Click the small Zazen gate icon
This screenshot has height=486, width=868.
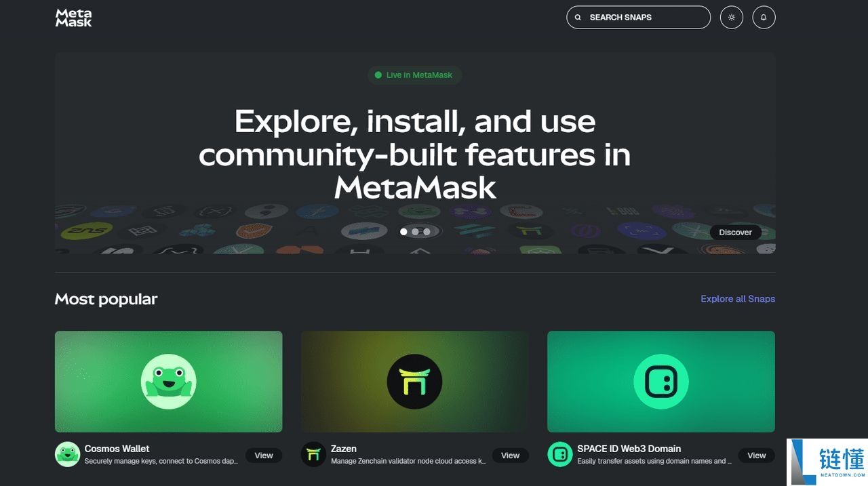(313, 454)
